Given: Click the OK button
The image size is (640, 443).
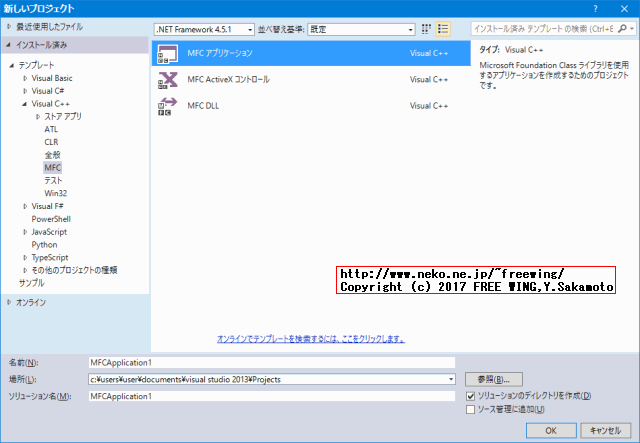Looking at the screenshot, I should [551, 430].
